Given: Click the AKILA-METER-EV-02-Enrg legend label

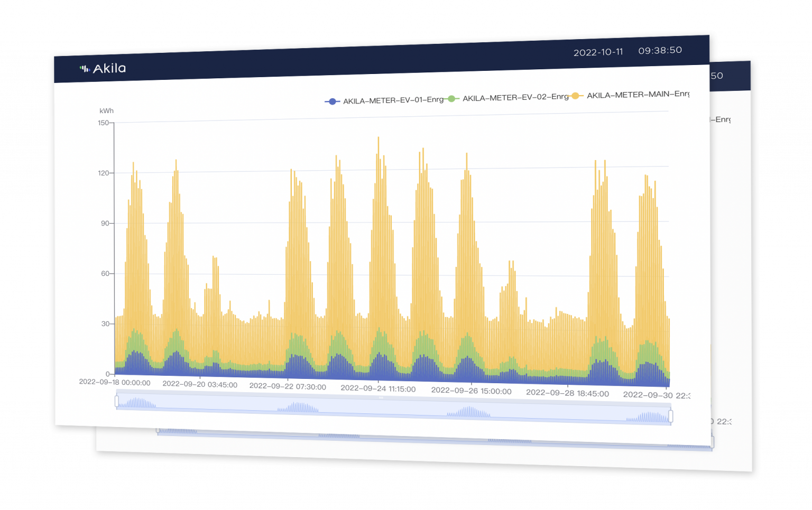Looking at the screenshot, I should pyautogui.click(x=515, y=97).
